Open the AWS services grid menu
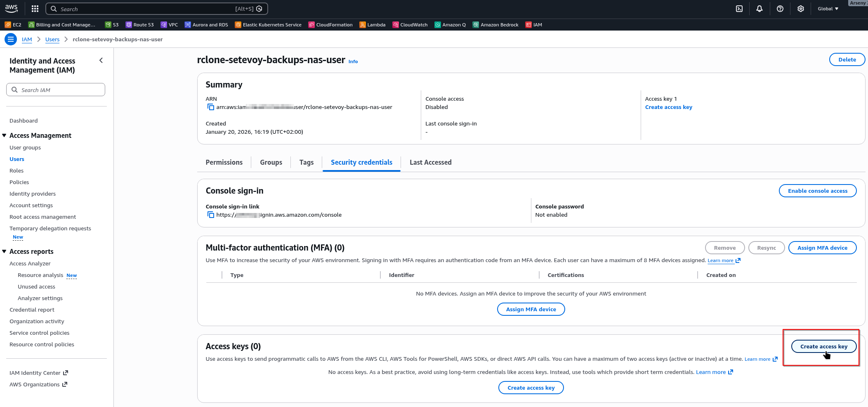 [35, 9]
